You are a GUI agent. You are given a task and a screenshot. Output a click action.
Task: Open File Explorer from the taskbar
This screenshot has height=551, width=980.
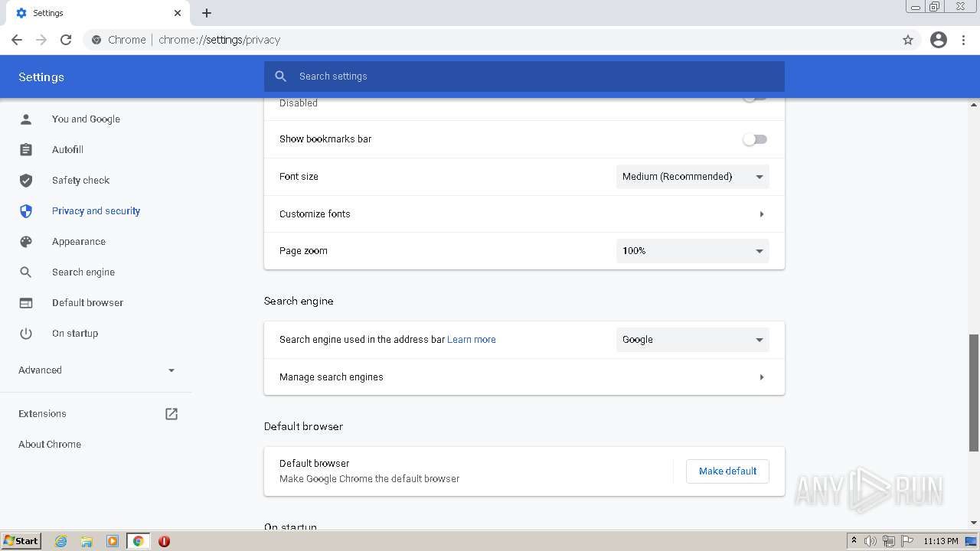click(87, 541)
